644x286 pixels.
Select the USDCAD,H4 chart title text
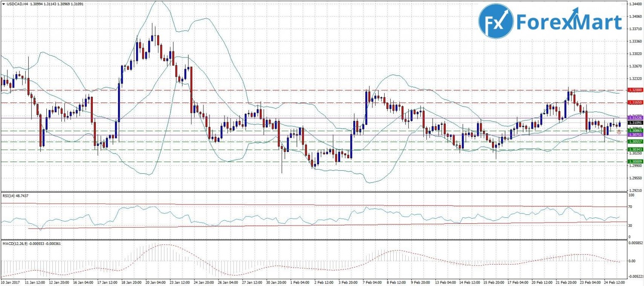tap(16, 4)
